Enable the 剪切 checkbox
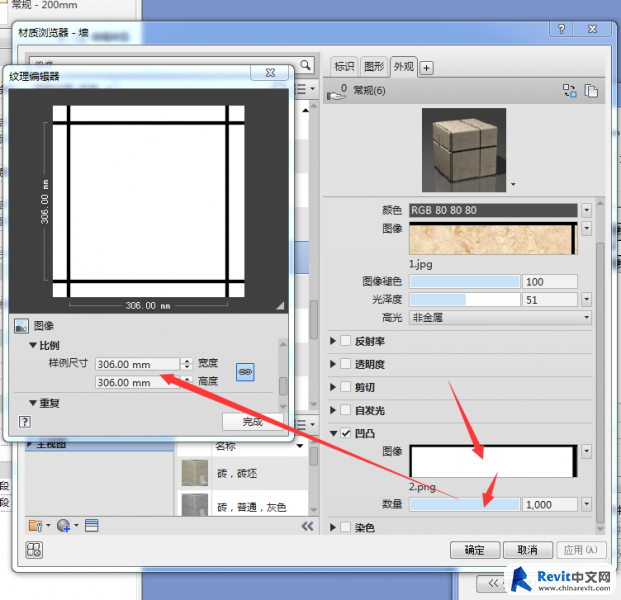621x600 pixels. tap(346, 387)
